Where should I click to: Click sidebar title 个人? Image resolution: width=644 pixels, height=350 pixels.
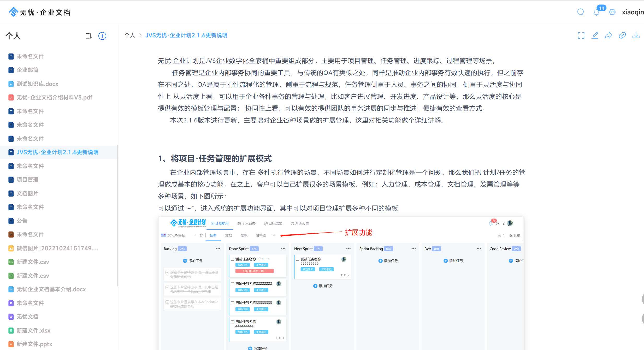pos(13,36)
